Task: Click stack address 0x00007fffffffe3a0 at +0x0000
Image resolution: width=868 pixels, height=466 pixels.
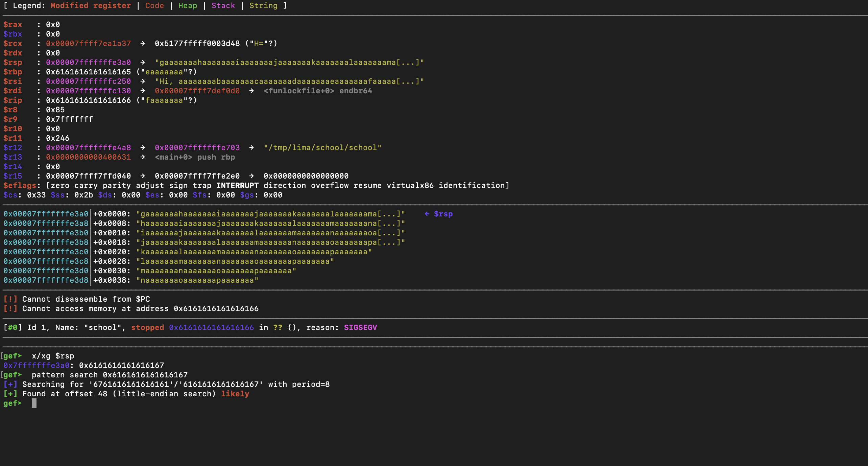Action: coord(46,214)
